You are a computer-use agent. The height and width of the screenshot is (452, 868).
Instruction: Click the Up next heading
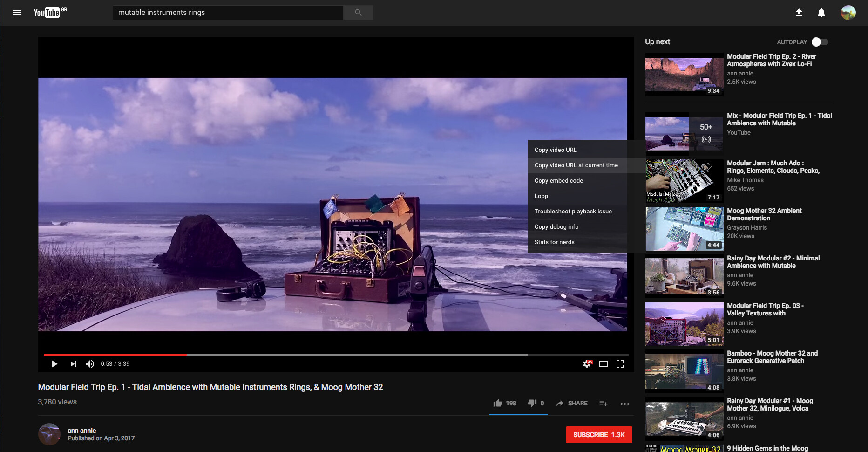pos(658,42)
